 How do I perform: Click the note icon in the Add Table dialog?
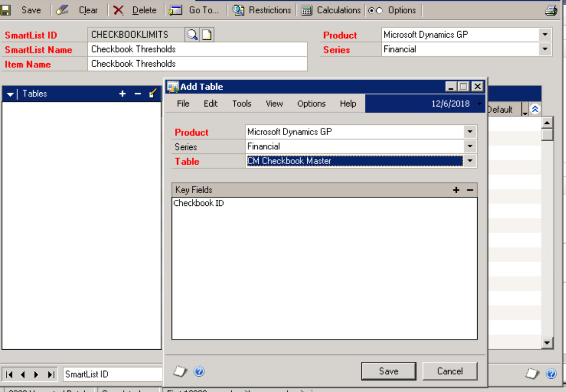point(180,371)
